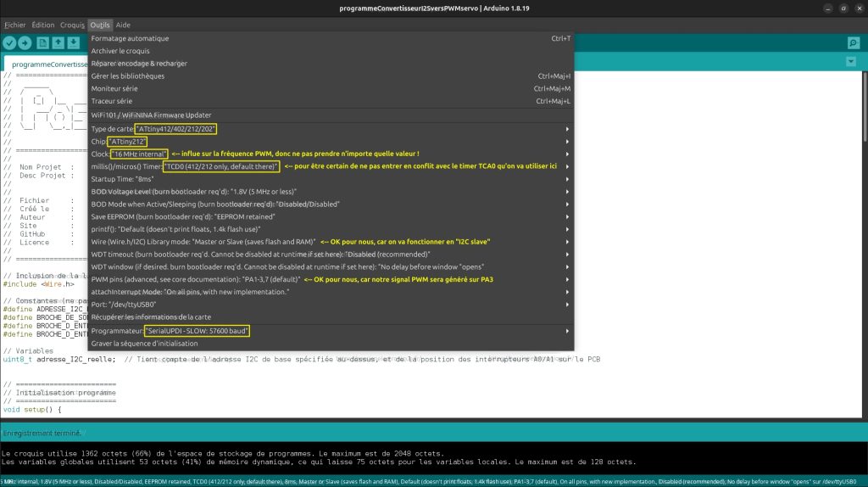The height and width of the screenshot is (487, 868).
Task: Select Graver la séquence d'initialisation
Action: point(331,344)
